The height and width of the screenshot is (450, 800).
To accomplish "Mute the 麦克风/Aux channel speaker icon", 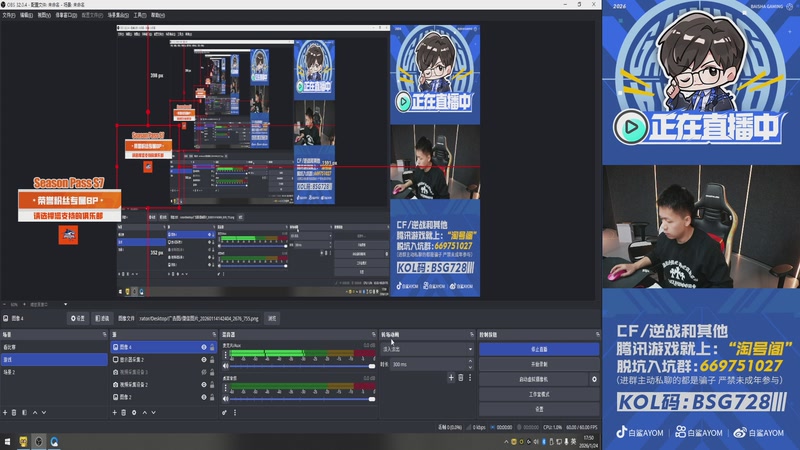I will pyautogui.click(x=226, y=366).
